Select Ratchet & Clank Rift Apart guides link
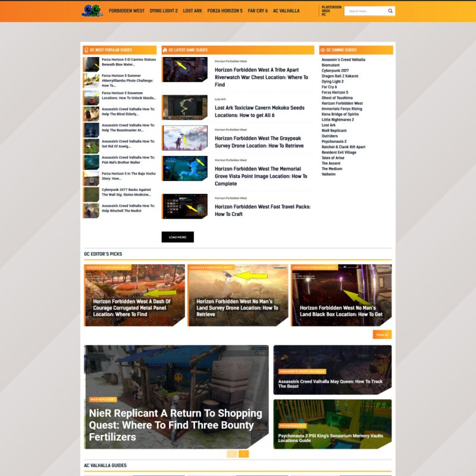Screen dimensions: 476x476 pos(343,147)
